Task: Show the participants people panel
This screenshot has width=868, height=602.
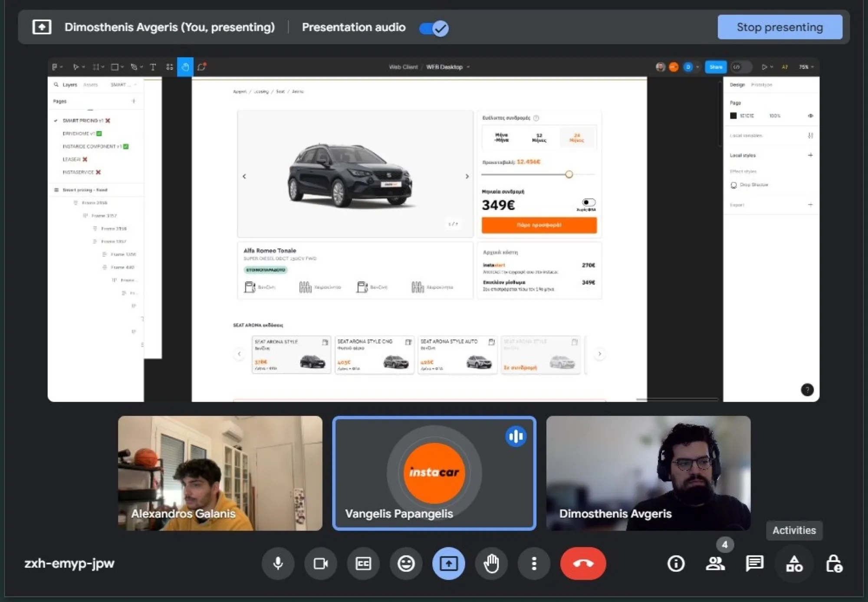Action: coord(715,563)
